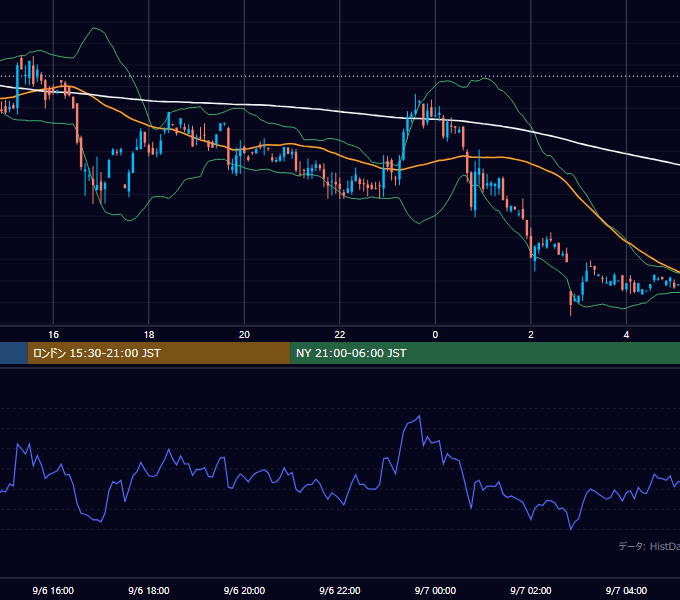This screenshot has height=600, width=680.
Task: Click the 16 hour axis label
Action: pyautogui.click(x=53, y=335)
